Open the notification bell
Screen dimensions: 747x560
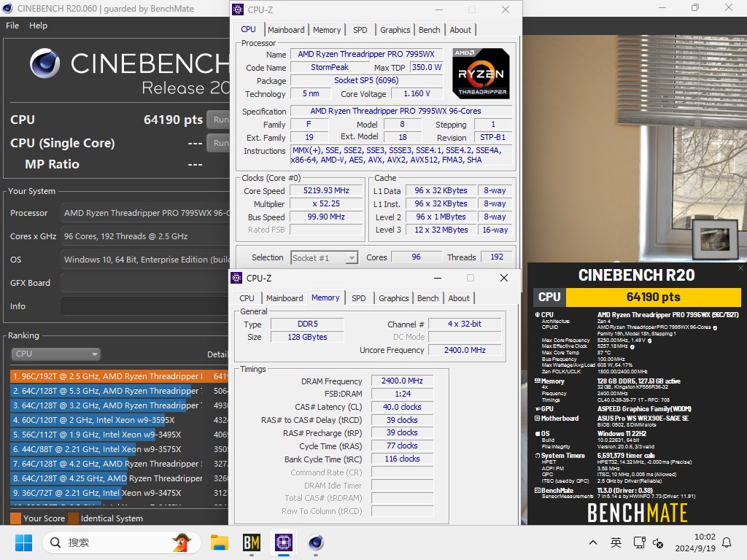727,542
